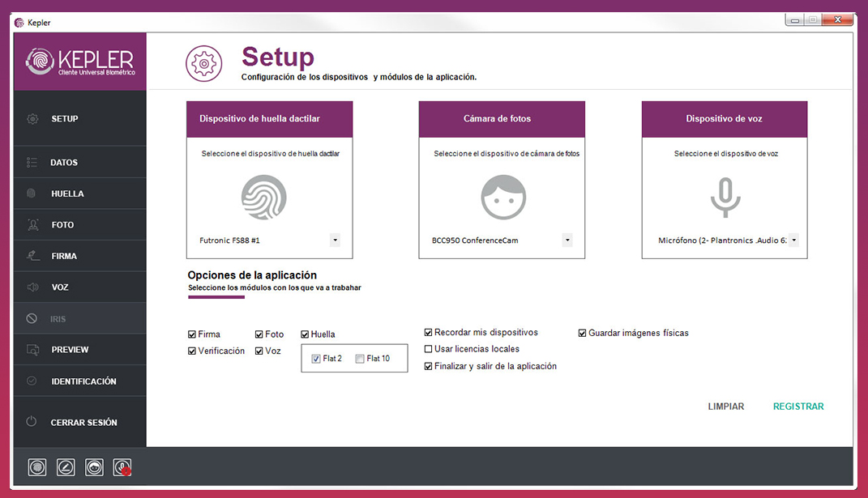The width and height of the screenshot is (868, 498).
Task: Enable Usar licencias locales option
Action: [428, 348]
